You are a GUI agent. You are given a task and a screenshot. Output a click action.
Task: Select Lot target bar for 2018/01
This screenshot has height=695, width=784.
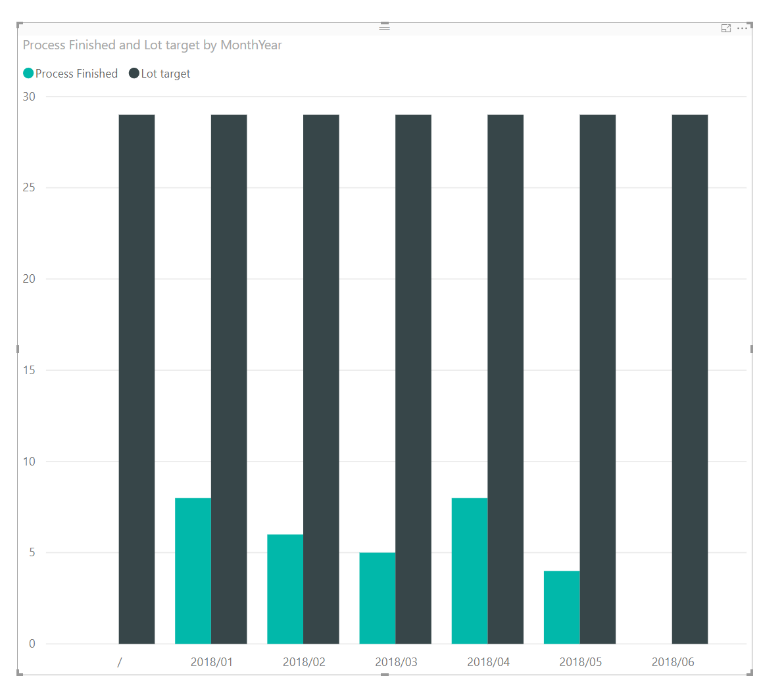tap(229, 379)
